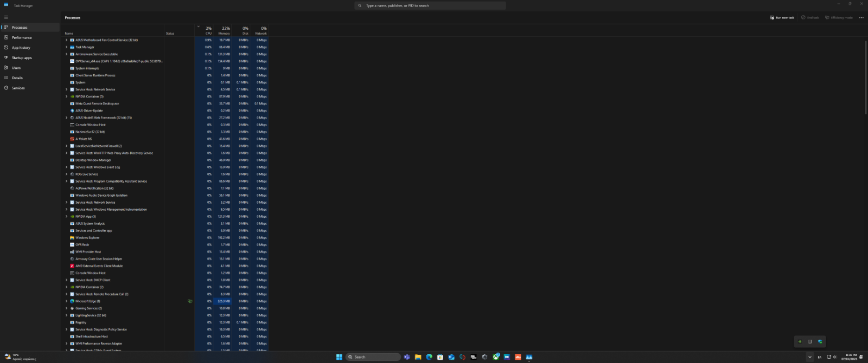Open the Users page
This screenshot has width=868, height=363.
[x=30, y=68]
